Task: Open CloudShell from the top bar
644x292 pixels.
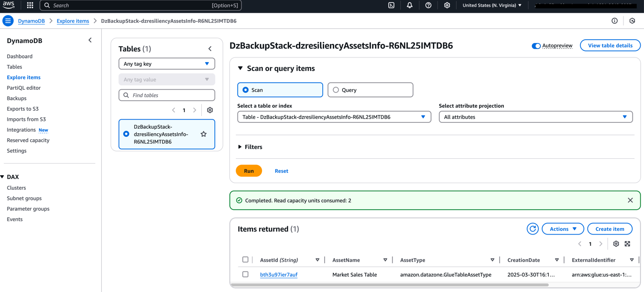Action: point(391,6)
